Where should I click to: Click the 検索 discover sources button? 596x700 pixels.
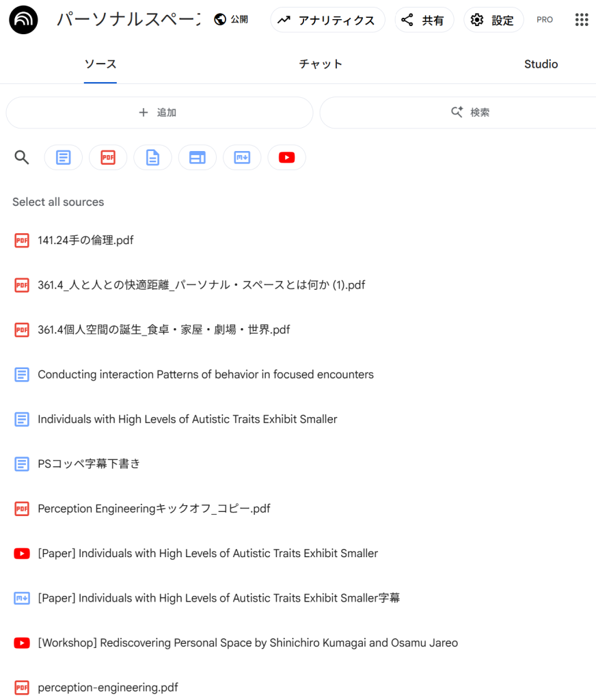470,113
